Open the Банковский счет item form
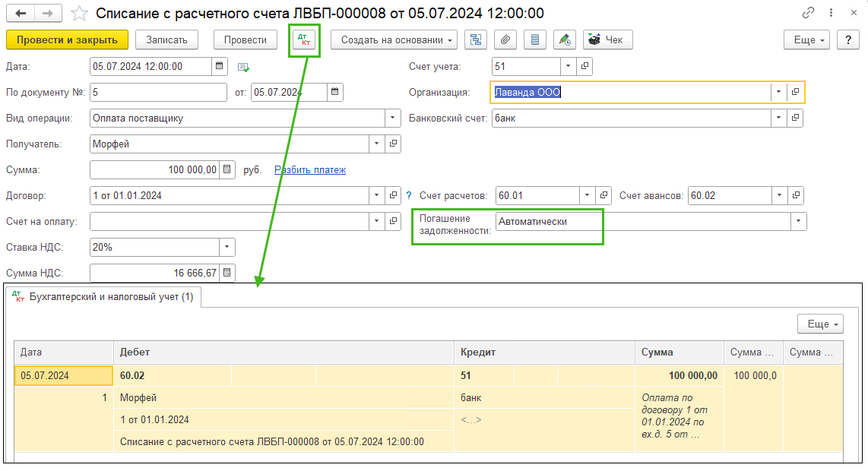This screenshot has height=471, width=868. coord(795,117)
